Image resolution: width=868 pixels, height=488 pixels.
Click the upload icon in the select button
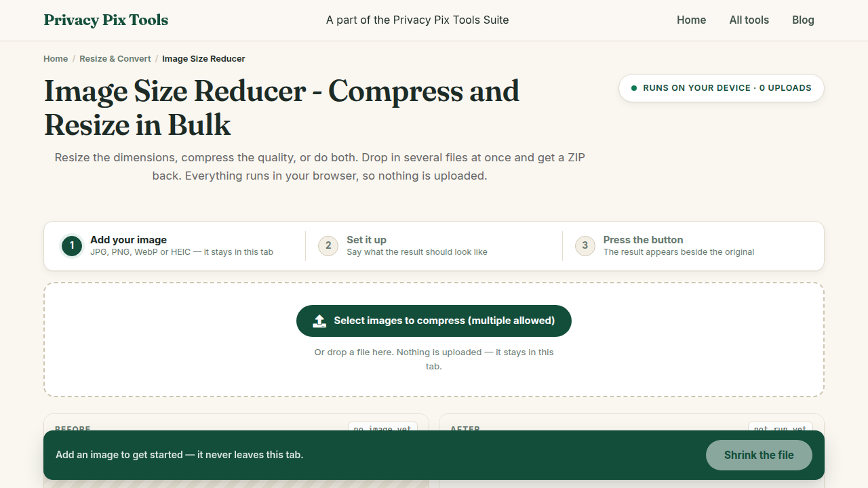coord(319,321)
